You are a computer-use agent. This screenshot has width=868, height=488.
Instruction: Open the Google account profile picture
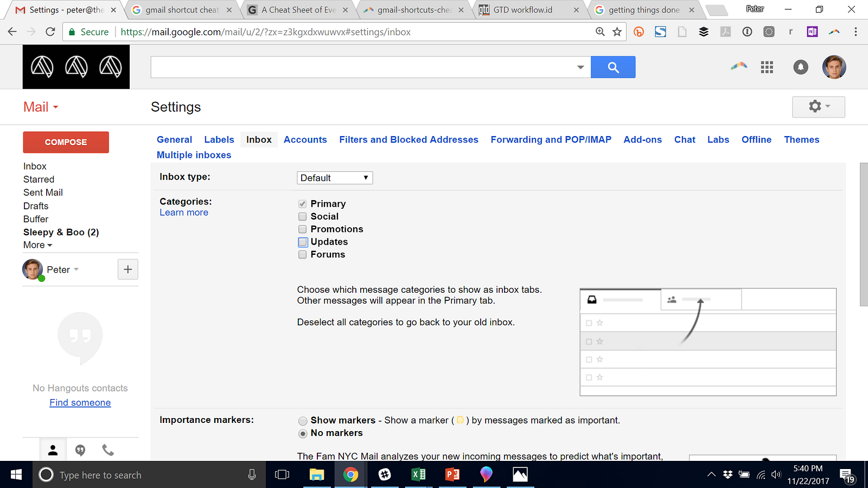tap(834, 67)
